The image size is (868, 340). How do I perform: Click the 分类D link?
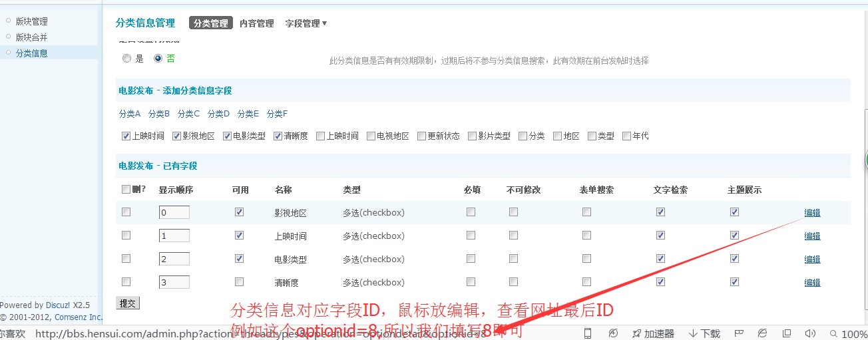click(x=218, y=114)
